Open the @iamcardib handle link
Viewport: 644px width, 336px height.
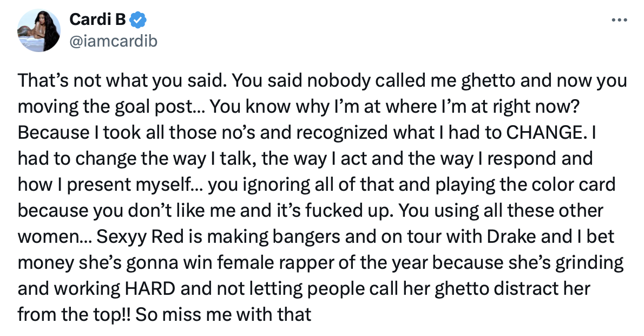pyautogui.click(x=113, y=41)
